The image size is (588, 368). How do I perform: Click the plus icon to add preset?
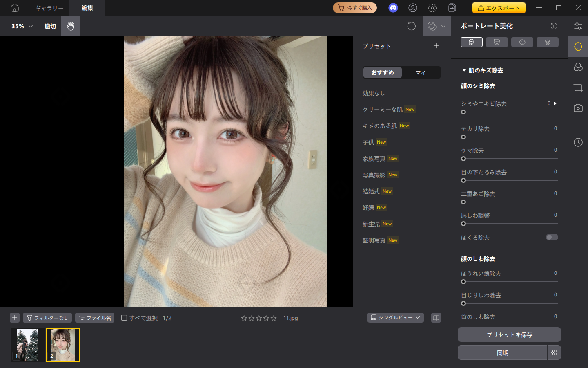point(436,46)
